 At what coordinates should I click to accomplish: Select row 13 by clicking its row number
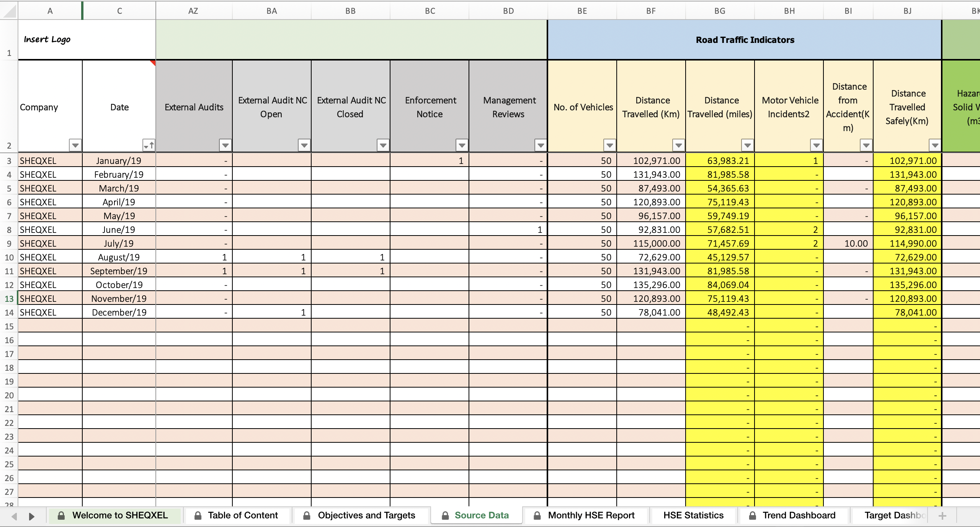(x=9, y=298)
